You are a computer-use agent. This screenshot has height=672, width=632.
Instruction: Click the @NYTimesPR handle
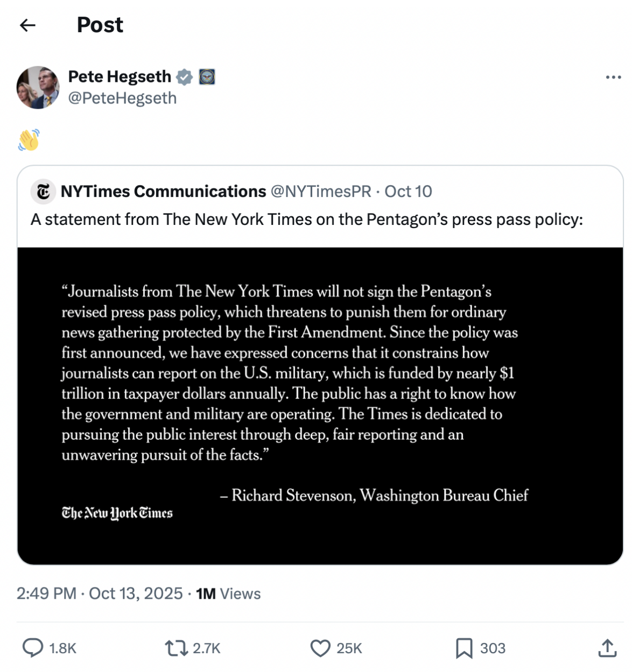[x=321, y=192]
